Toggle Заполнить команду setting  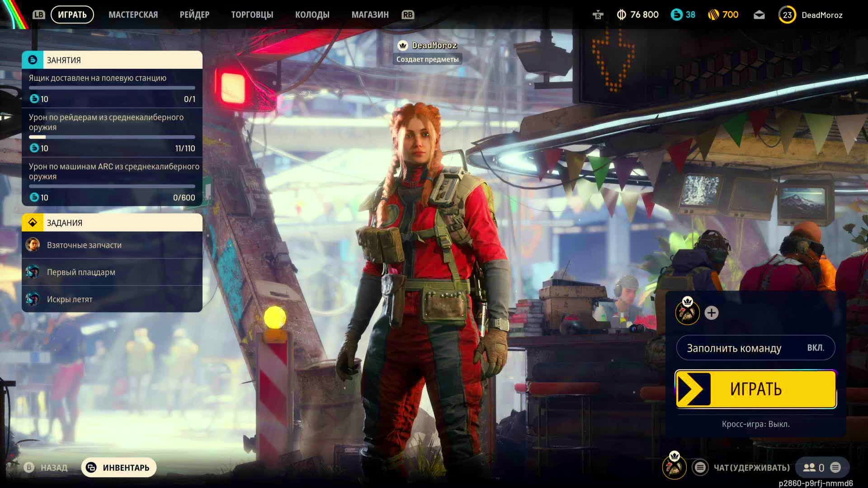(755, 348)
